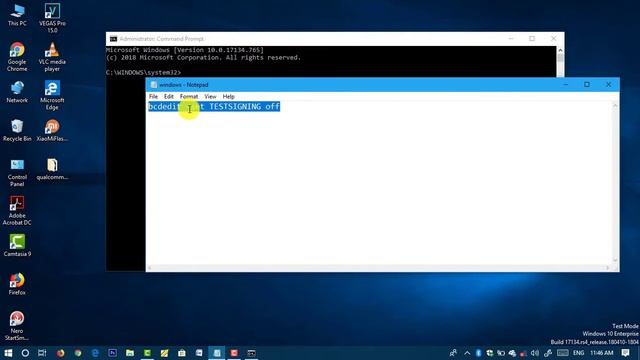Screen dimensions: 640x360
Task: Maximize the Notepad window
Action: tap(587, 84)
